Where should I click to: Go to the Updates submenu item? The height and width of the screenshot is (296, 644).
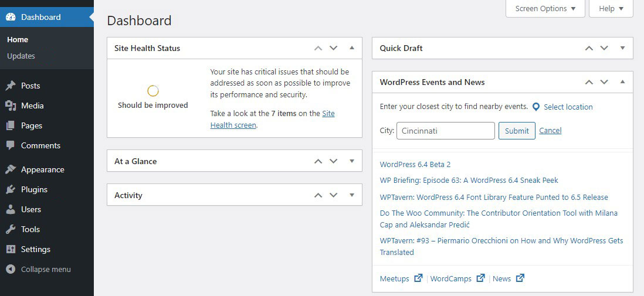coord(21,56)
